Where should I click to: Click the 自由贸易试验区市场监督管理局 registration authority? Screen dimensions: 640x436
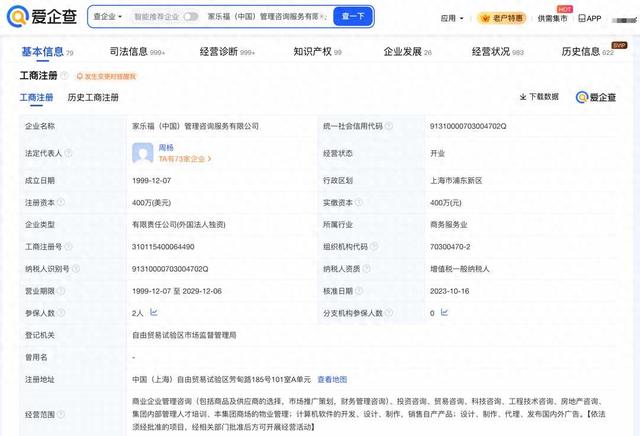184,335
